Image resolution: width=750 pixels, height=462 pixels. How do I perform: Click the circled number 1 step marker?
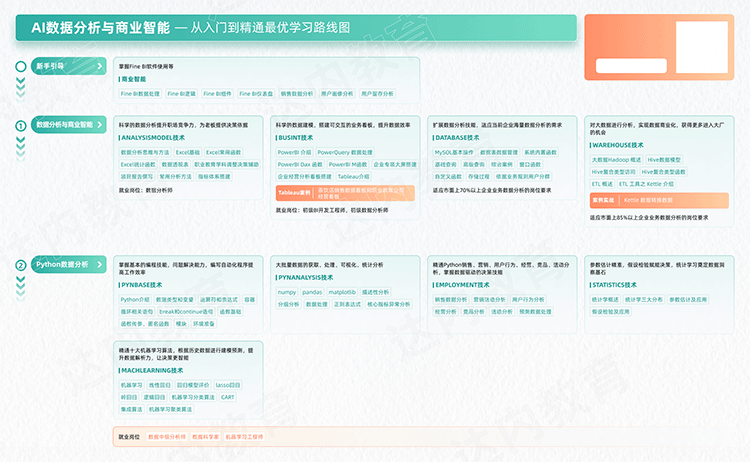[21, 126]
